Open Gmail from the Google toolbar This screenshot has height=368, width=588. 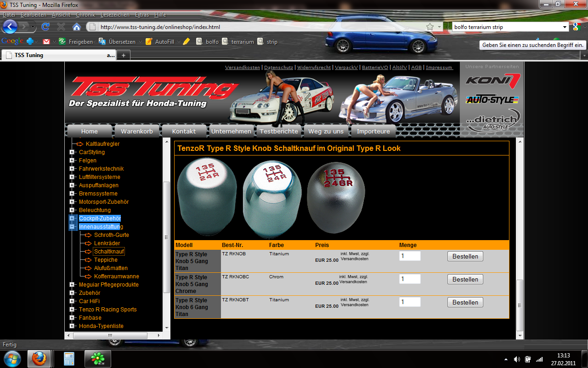[46, 41]
